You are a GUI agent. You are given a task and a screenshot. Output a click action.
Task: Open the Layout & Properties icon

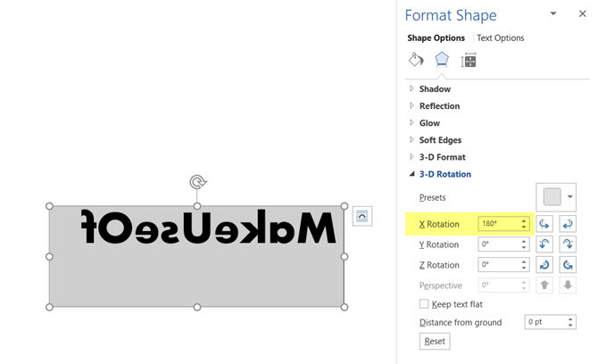point(469,61)
